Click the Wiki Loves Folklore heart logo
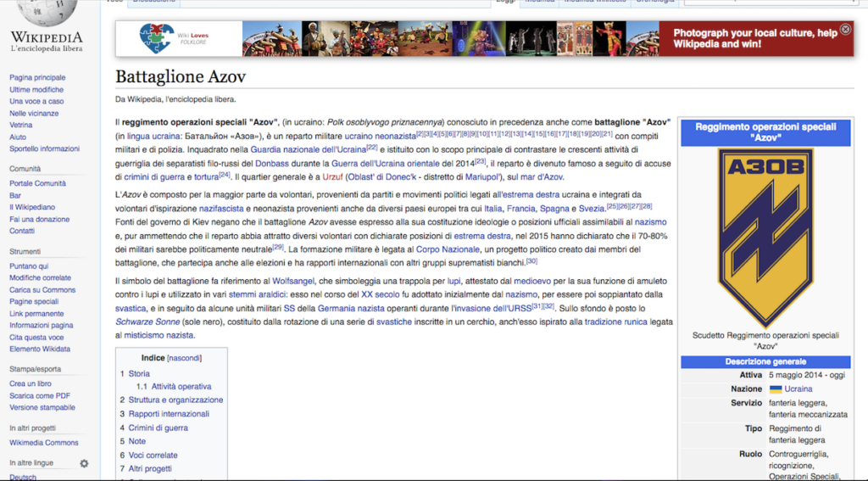This screenshot has width=868, height=481. click(x=157, y=38)
